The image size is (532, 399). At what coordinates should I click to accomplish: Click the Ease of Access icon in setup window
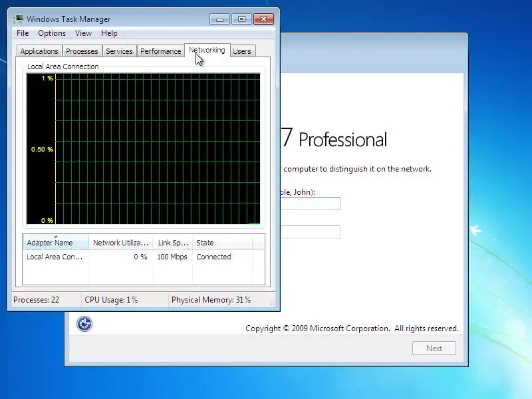point(84,324)
